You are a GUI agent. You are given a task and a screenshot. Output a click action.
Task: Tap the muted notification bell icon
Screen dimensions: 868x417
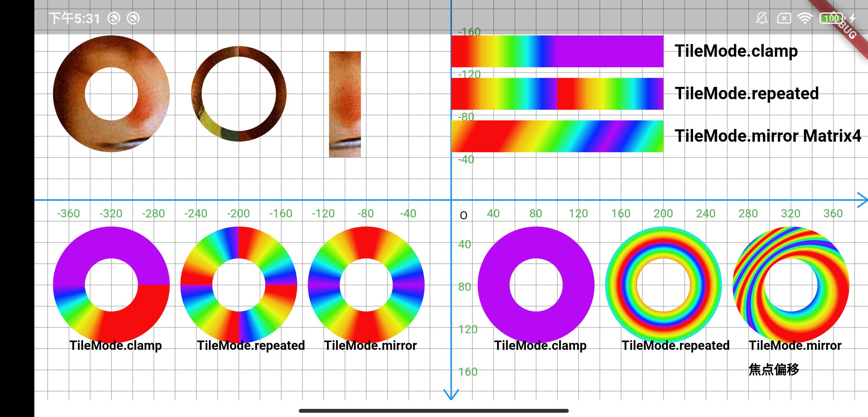click(761, 18)
